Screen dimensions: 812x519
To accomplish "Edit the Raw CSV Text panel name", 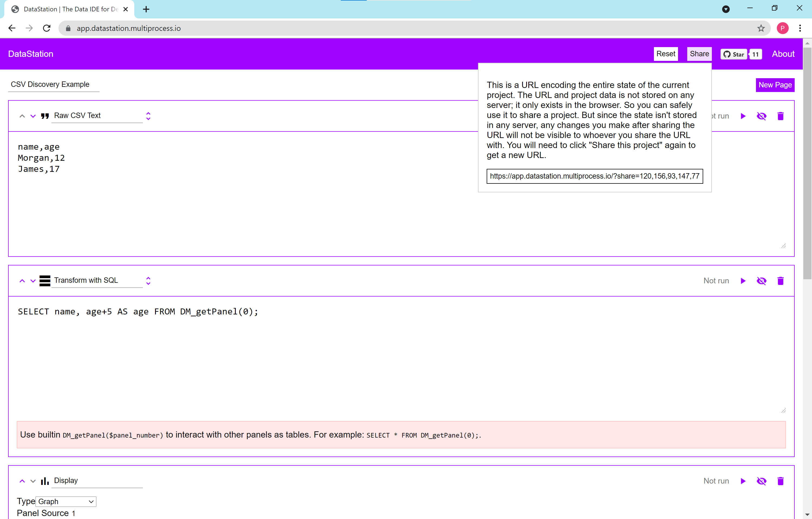I will (x=97, y=116).
